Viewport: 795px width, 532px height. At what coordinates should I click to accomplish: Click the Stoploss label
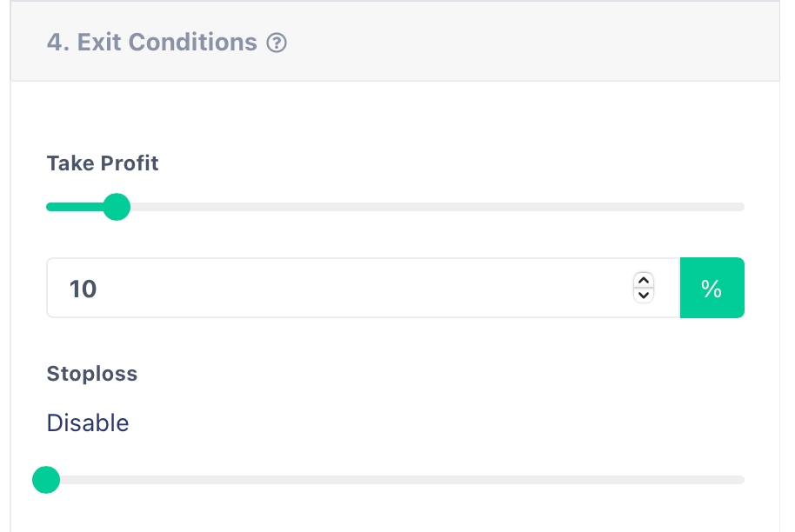pos(92,374)
